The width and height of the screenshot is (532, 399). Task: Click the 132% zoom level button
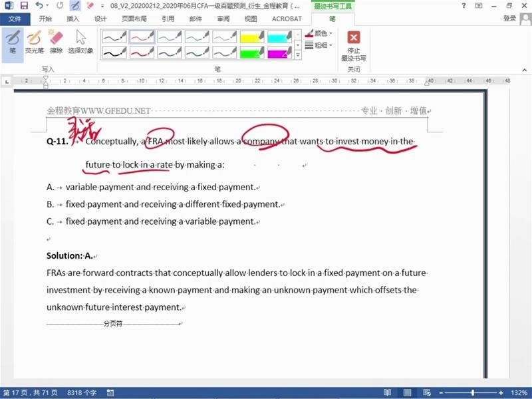coord(519,393)
